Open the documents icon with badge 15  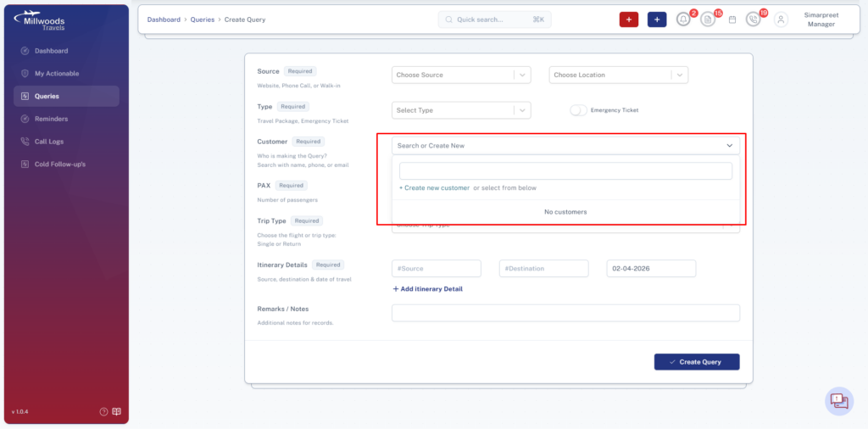coord(708,19)
